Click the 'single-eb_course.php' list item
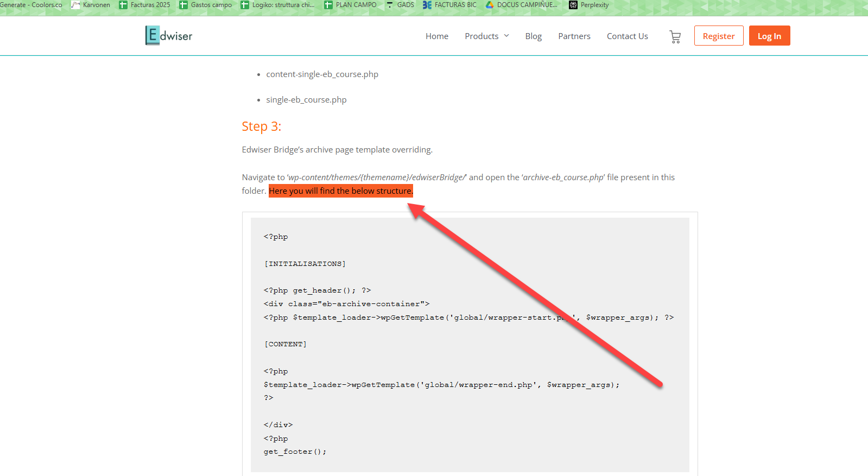 pyautogui.click(x=306, y=100)
